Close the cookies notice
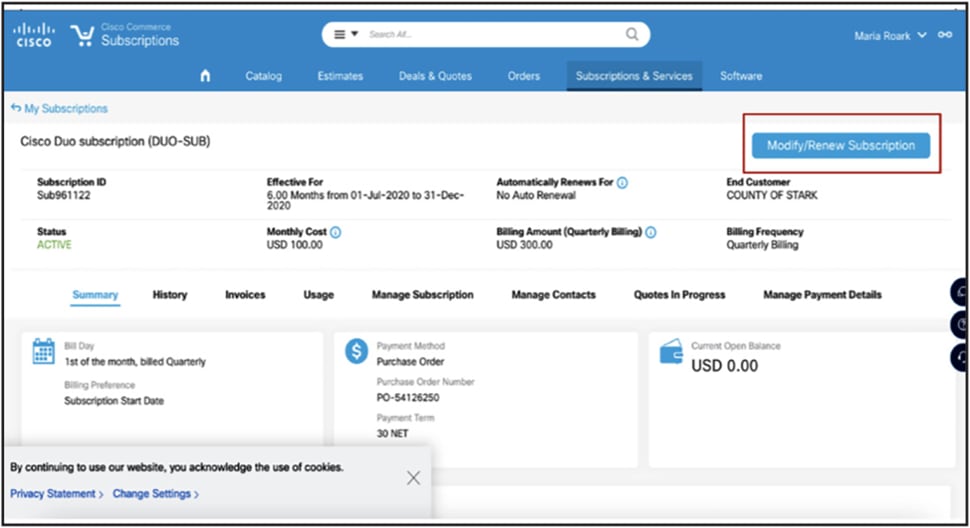Viewport: 970px width, 528px height. tap(413, 478)
